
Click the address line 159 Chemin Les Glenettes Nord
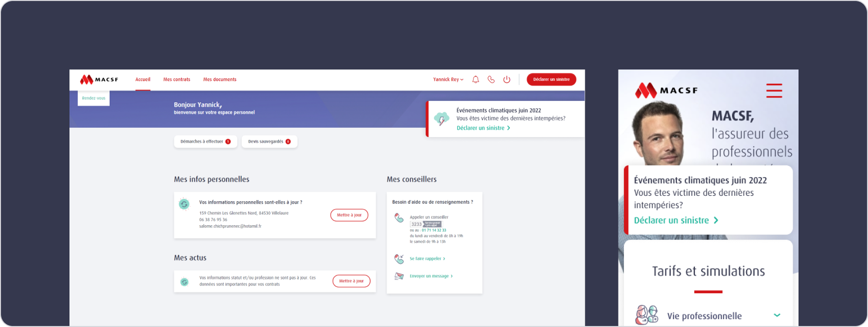pos(244,213)
